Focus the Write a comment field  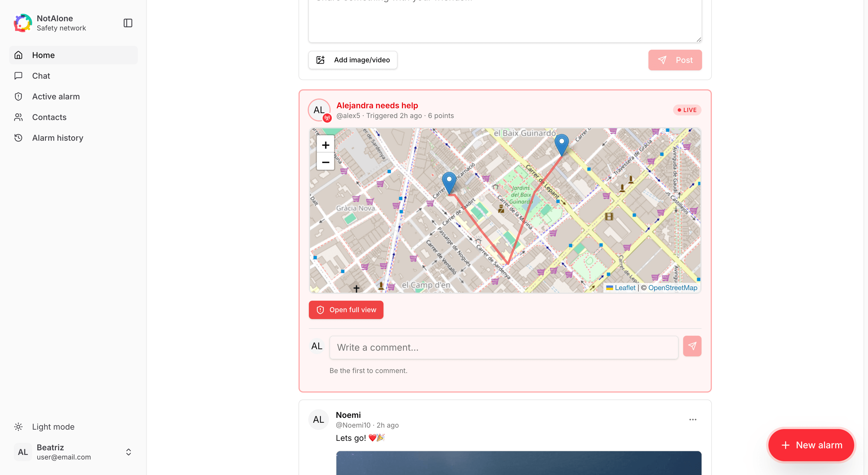pyautogui.click(x=504, y=347)
